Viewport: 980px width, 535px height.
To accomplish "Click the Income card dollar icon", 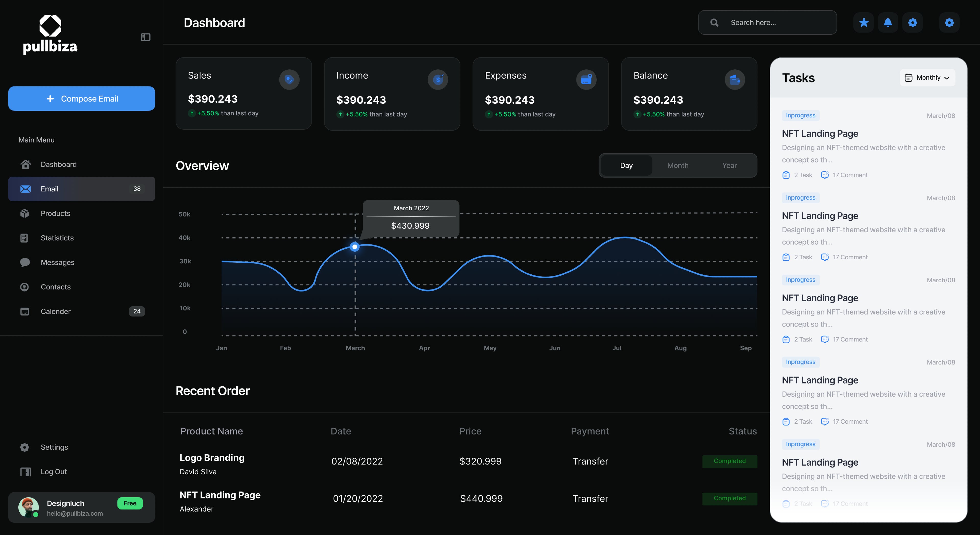I will tap(437, 80).
